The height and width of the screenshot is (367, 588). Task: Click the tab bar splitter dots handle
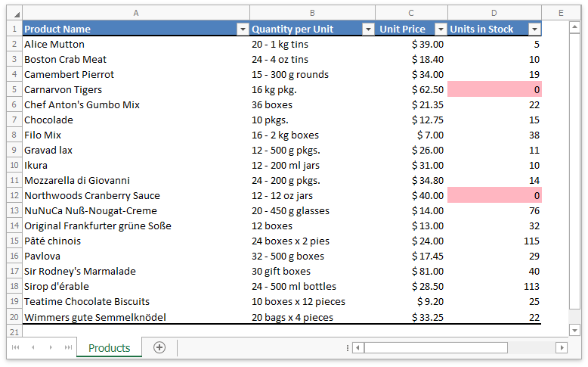coord(347,348)
